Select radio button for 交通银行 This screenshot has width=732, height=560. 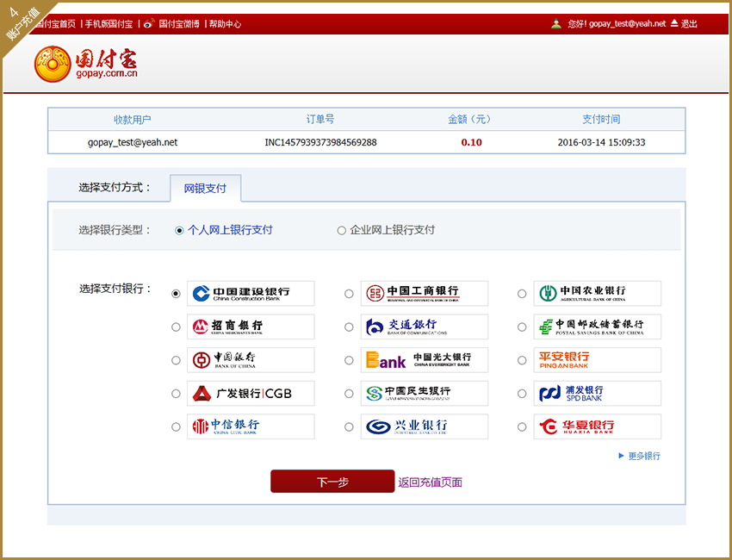349,327
